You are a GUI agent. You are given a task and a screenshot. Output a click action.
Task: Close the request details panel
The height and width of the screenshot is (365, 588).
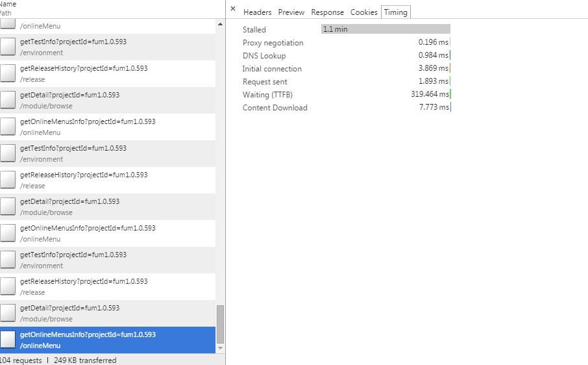click(233, 9)
